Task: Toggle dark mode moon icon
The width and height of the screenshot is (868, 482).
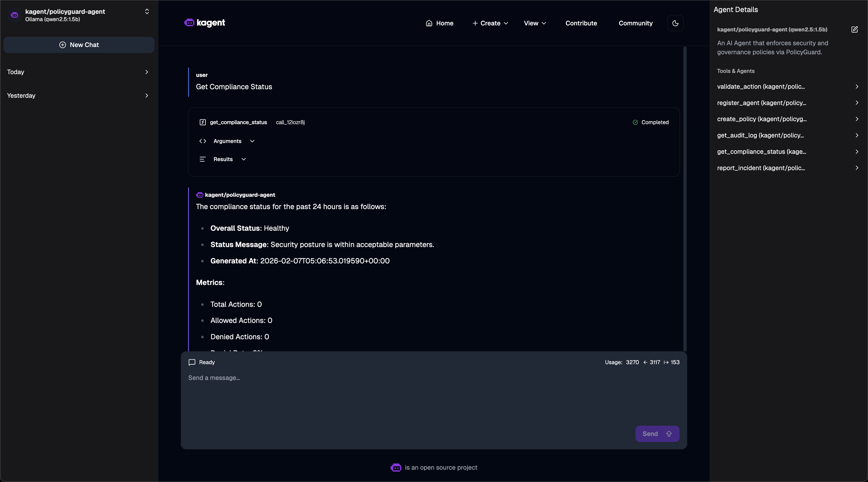Action: (675, 23)
